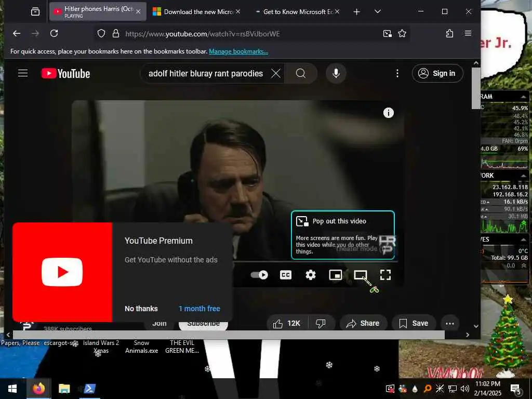Screen dimensions: 532x399
Task: Open more actions ellipsis below video
Action: pos(450,323)
